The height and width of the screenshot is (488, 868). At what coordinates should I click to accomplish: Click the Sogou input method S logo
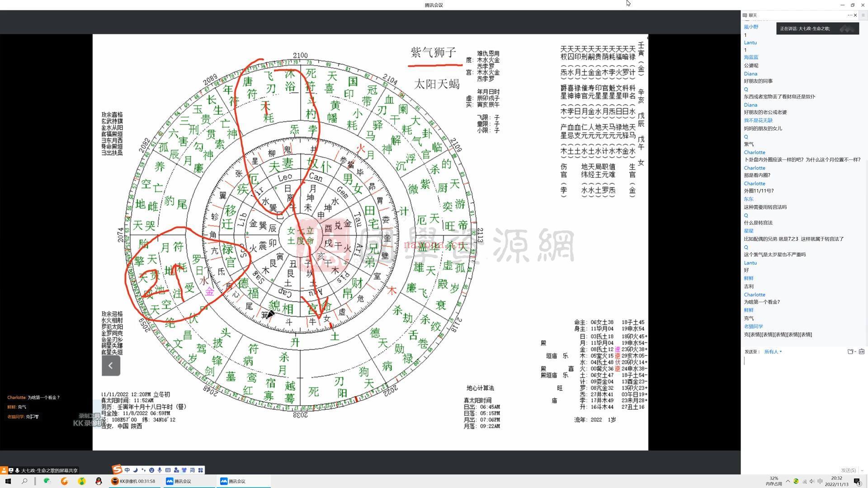click(x=117, y=469)
